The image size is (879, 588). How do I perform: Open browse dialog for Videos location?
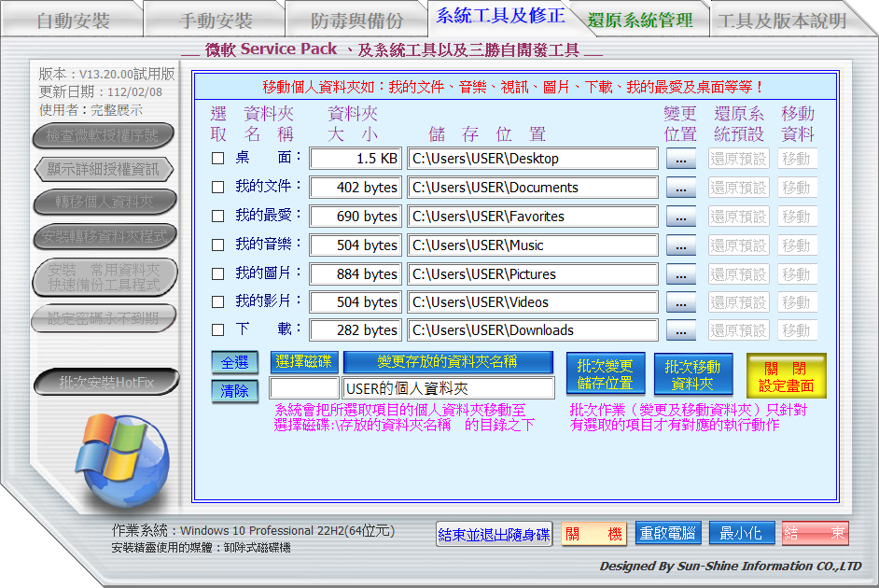680,302
